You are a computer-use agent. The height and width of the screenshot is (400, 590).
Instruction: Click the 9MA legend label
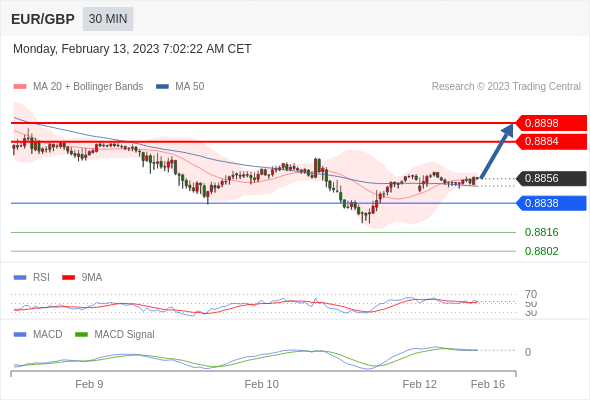click(x=92, y=278)
